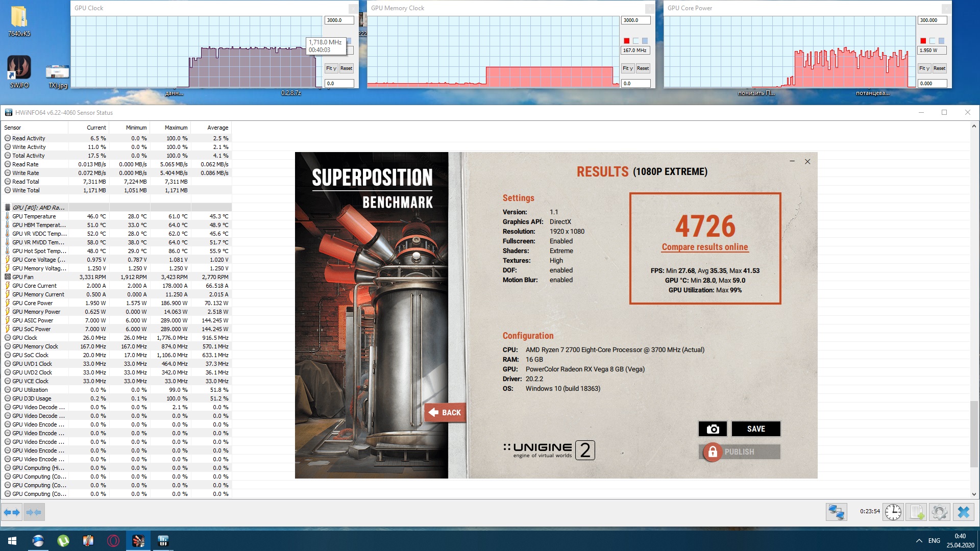Click the blue X close sensors icon
The width and height of the screenshot is (980, 551).
click(x=963, y=512)
